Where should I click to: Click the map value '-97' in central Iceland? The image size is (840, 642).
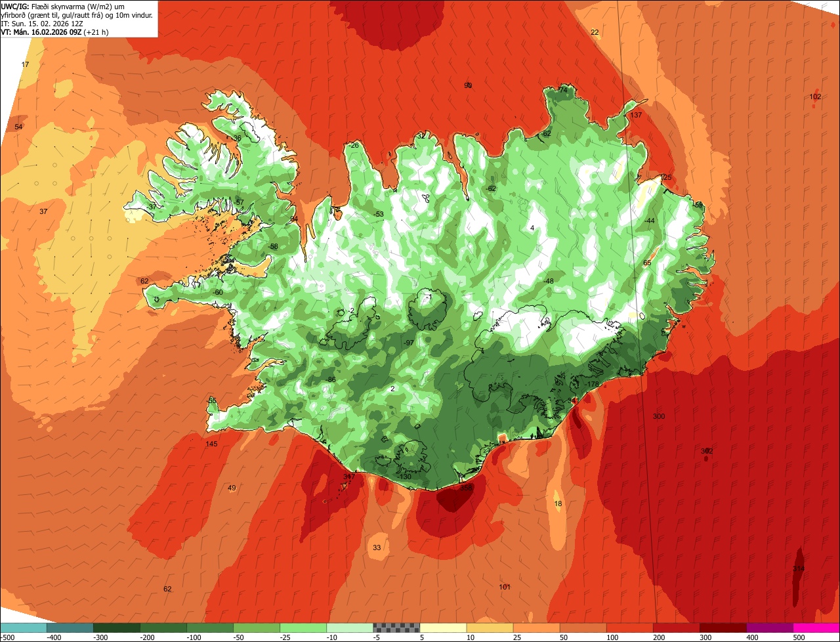tap(409, 343)
